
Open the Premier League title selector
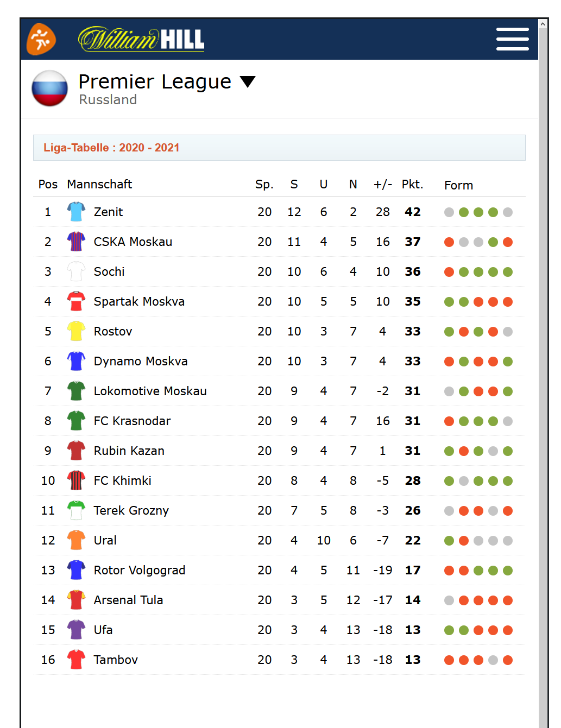point(155,82)
